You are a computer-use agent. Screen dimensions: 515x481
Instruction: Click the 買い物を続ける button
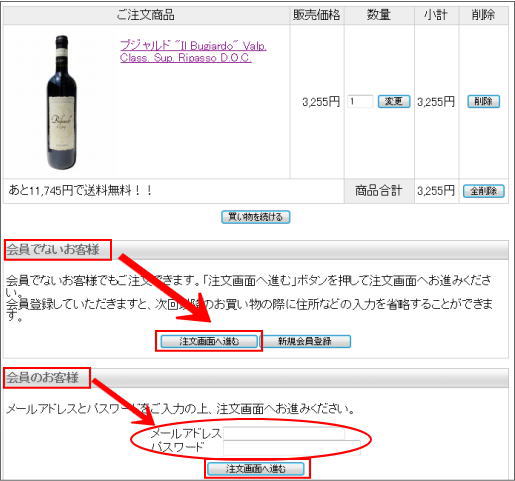tap(256, 217)
